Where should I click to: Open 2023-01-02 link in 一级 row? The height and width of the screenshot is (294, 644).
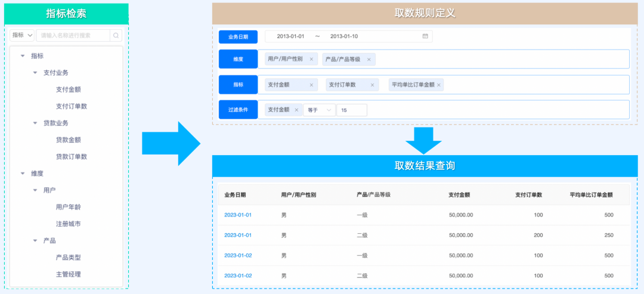point(238,255)
